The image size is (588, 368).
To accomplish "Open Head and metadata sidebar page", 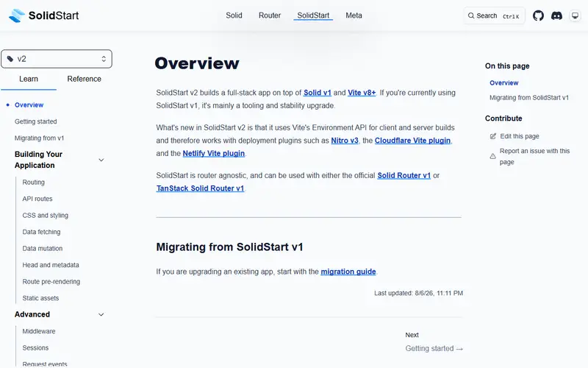I will (51, 265).
